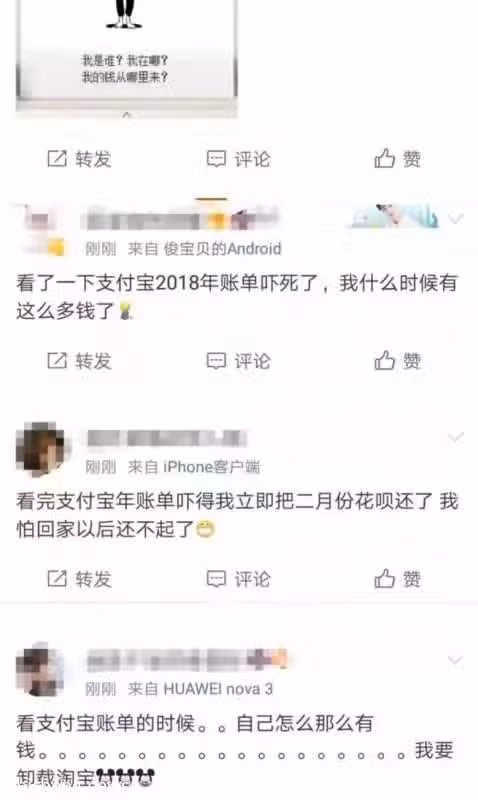Image resolution: width=478 pixels, height=800 pixels.
Task: Comment on the 二月份花呗 post
Action: pos(238,579)
